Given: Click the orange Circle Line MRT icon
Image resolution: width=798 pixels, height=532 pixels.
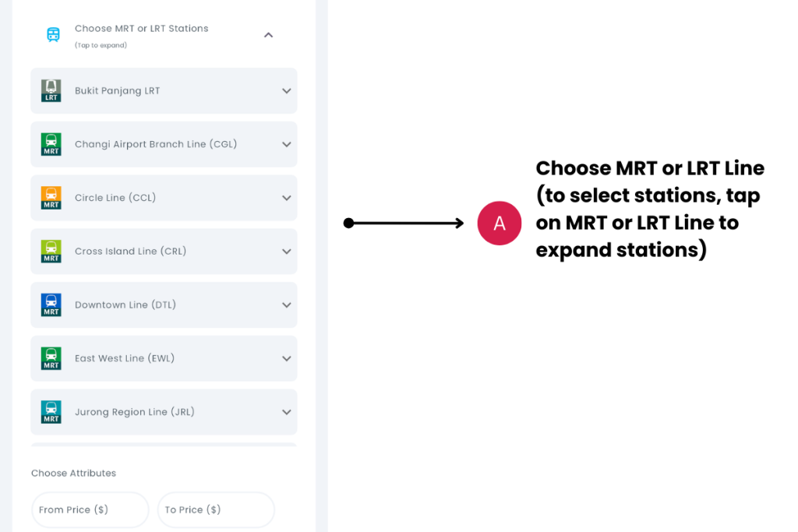Looking at the screenshot, I should (x=51, y=198).
